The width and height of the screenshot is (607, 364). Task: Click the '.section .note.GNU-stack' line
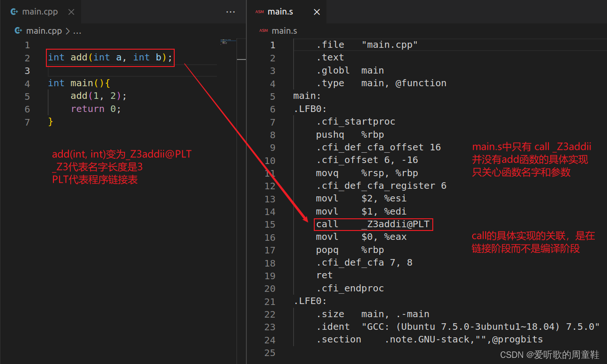[x=429, y=339]
